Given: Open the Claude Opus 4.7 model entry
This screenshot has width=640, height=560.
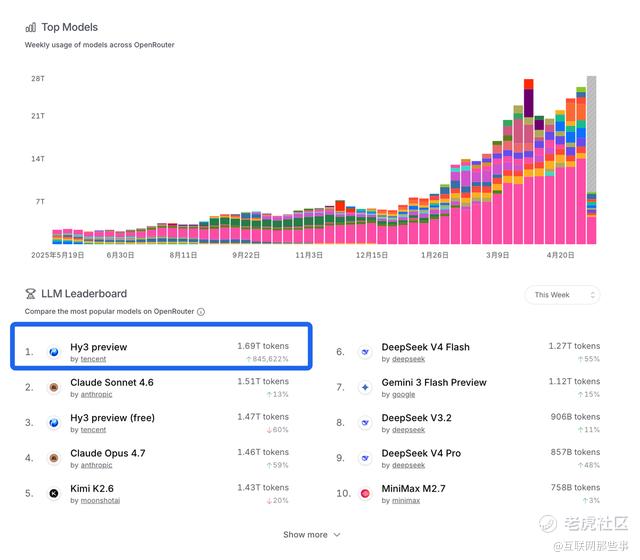Looking at the screenshot, I should (x=108, y=453).
